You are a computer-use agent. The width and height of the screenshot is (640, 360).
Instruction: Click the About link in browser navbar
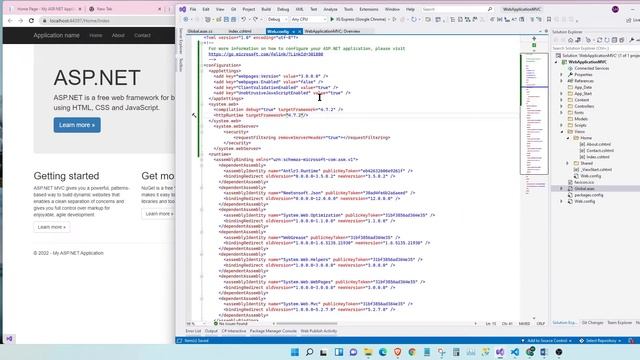pos(118,36)
